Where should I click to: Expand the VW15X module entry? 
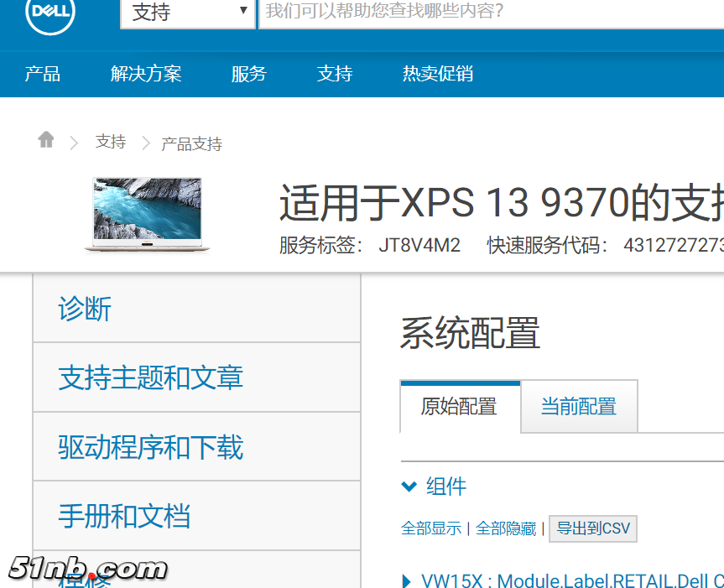pyautogui.click(x=405, y=580)
